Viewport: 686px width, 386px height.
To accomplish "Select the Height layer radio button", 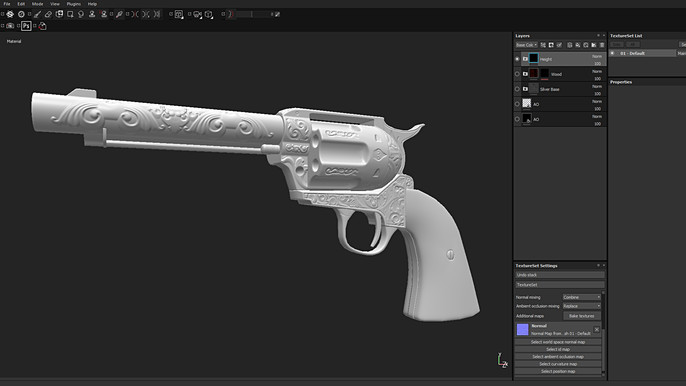I will coord(517,59).
